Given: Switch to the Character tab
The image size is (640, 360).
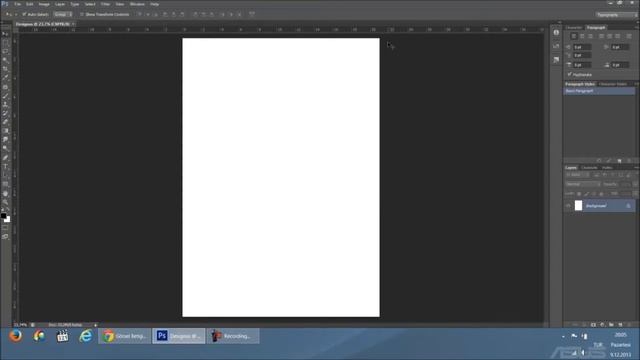Looking at the screenshot, I should click(x=574, y=27).
